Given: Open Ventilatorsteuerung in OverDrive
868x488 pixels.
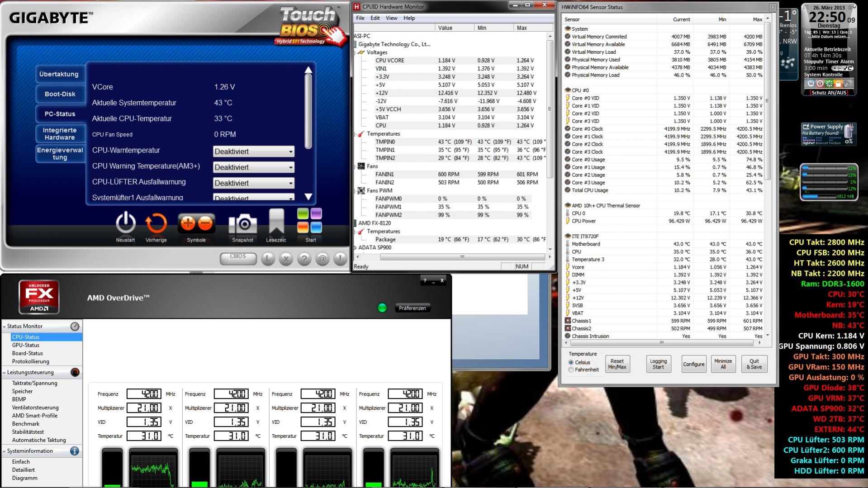Looking at the screenshot, I should (35, 407).
